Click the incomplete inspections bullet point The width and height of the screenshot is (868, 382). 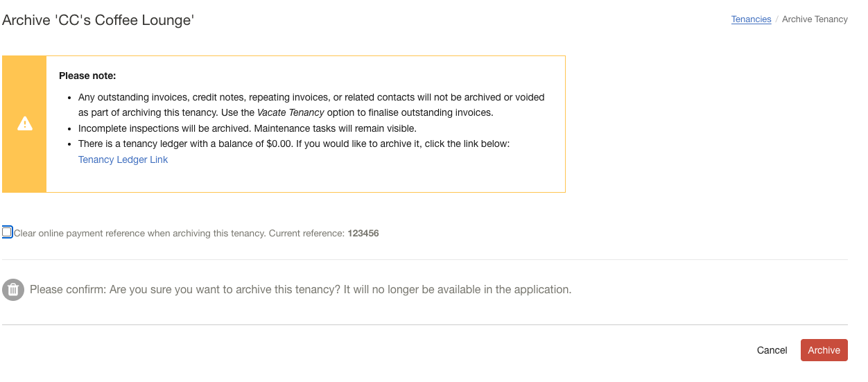pos(247,128)
